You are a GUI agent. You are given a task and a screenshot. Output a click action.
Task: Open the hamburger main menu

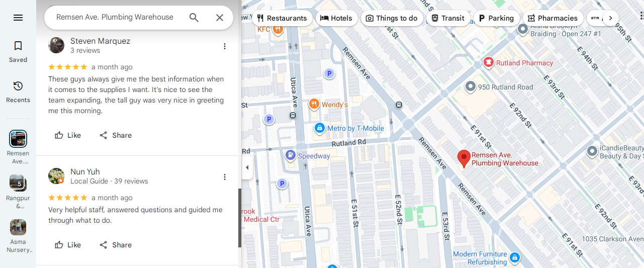click(18, 18)
